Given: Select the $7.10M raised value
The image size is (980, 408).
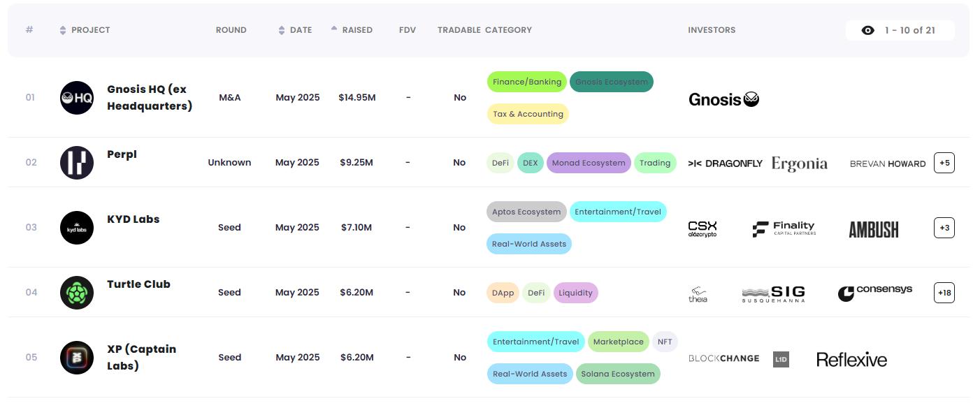Looking at the screenshot, I should point(357,228).
